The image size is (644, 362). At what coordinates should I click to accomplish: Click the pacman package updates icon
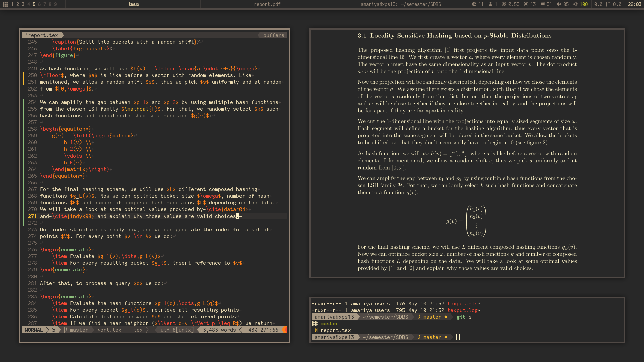474,4
